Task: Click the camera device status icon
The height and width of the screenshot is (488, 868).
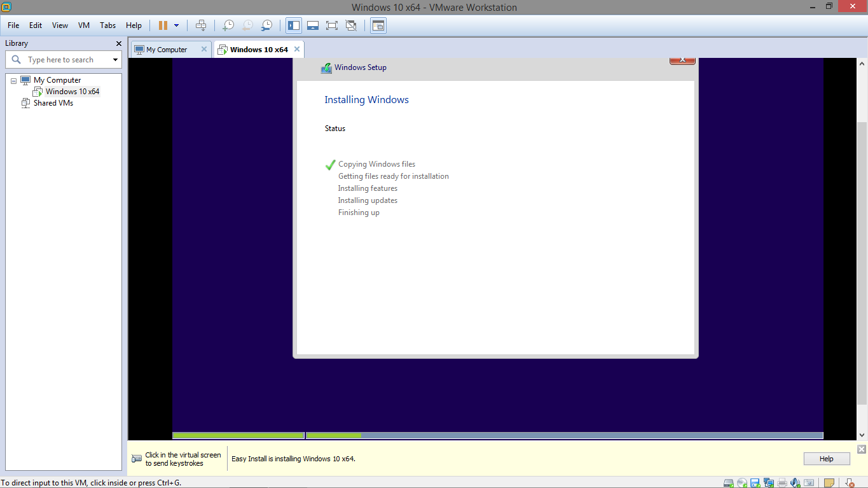Action: coord(809,483)
